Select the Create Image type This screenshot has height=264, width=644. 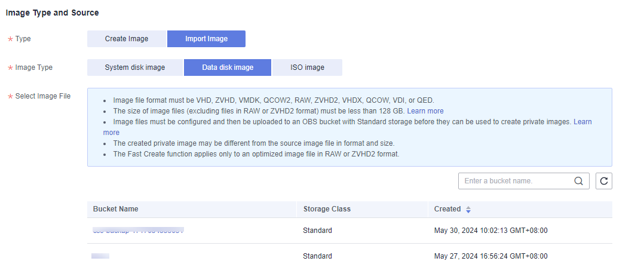pyautogui.click(x=127, y=39)
